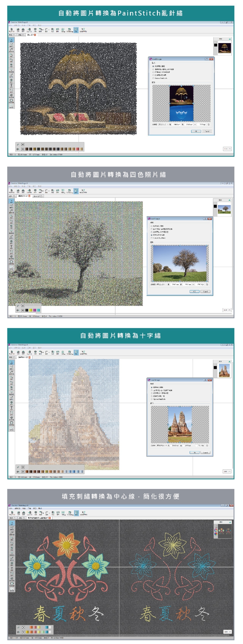Screen dimensions: 243x644
Task: Select the Text tool in the flower design window
Action: point(12,569)
